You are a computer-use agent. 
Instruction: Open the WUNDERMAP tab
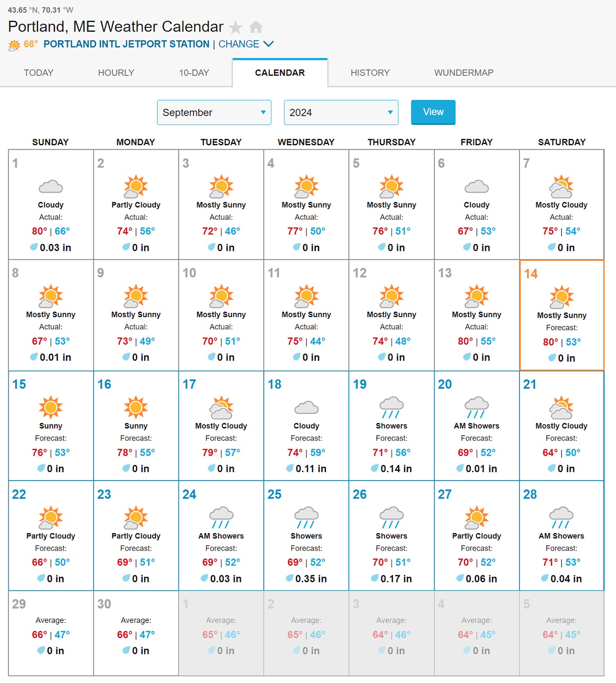click(464, 73)
